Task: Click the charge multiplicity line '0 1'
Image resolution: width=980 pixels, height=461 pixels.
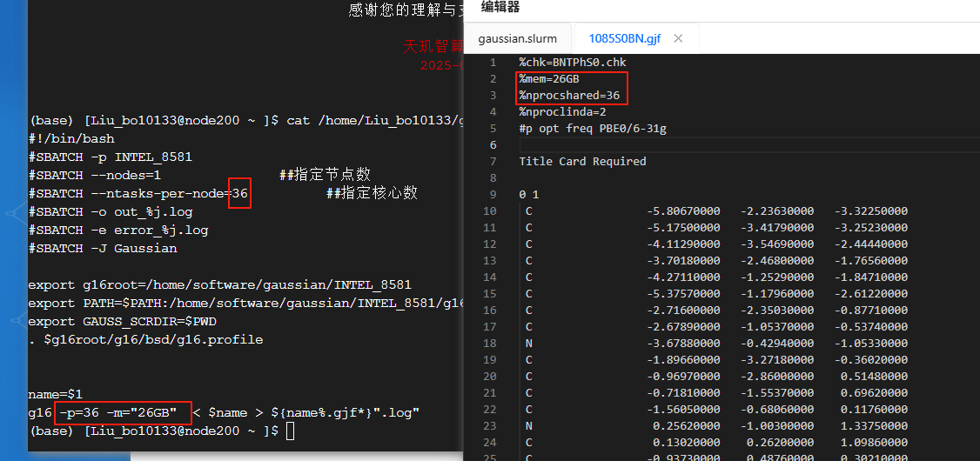Action: (x=529, y=195)
